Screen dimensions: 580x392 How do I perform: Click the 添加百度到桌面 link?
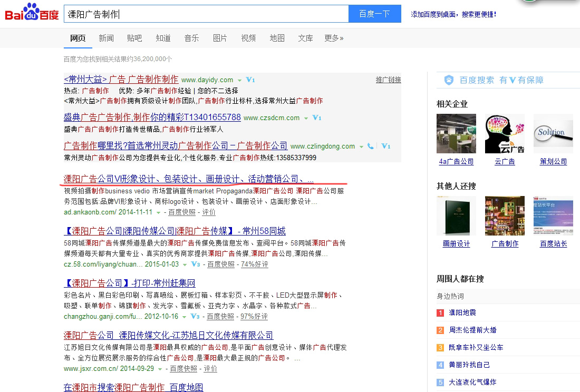[453, 14]
